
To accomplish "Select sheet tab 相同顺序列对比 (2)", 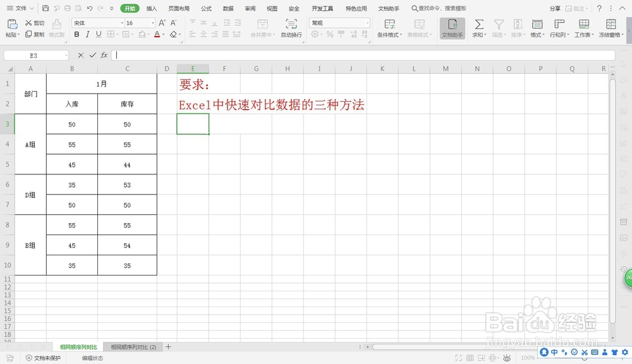I will point(133,347).
